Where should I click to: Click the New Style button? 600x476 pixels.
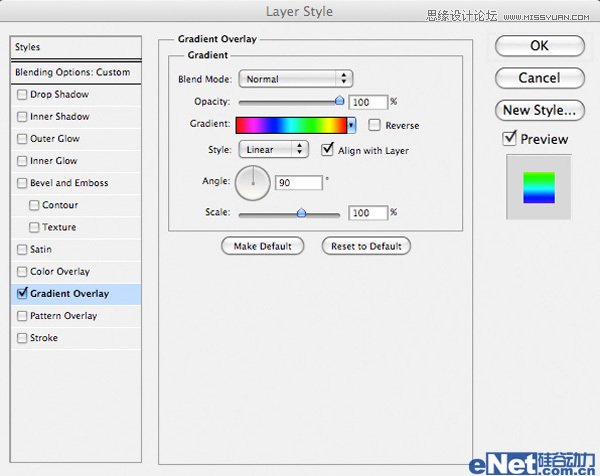(539, 110)
